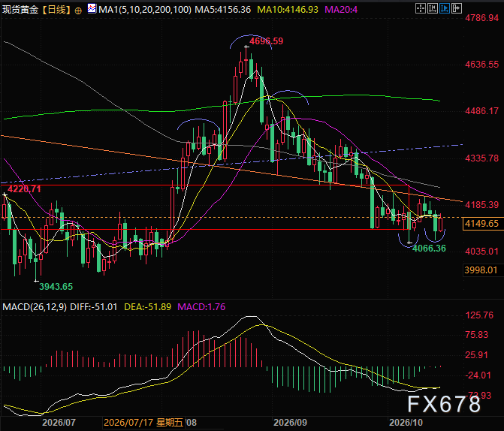Image resolution: width=504 pixels, height=431 pixels.
Task: Click the MA indicator chart icon
Action: click(x=92, y=9)
